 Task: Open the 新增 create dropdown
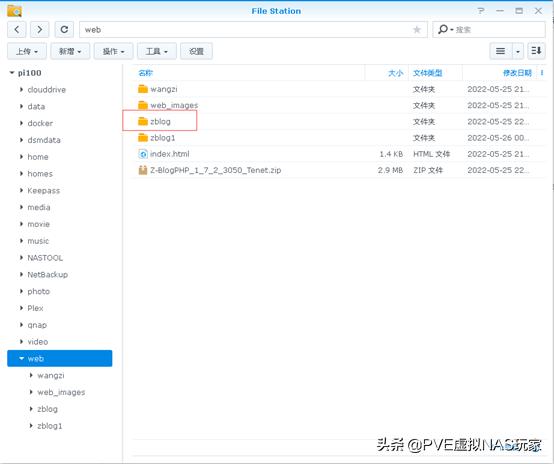tap(70, 52)
